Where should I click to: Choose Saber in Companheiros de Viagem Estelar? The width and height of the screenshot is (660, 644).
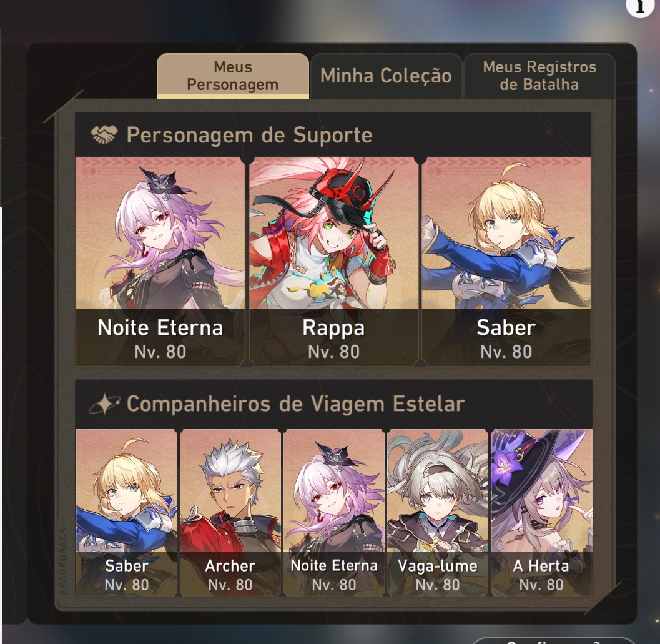pos(126,512)
